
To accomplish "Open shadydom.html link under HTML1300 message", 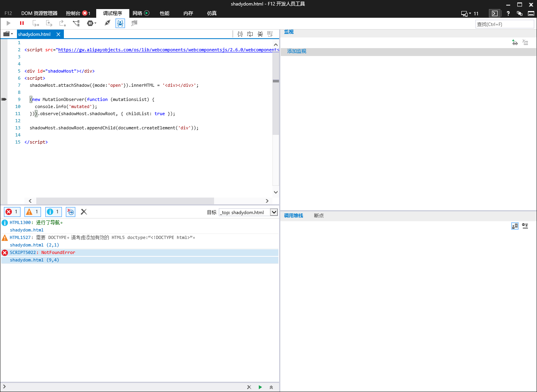I will (27, 230).
